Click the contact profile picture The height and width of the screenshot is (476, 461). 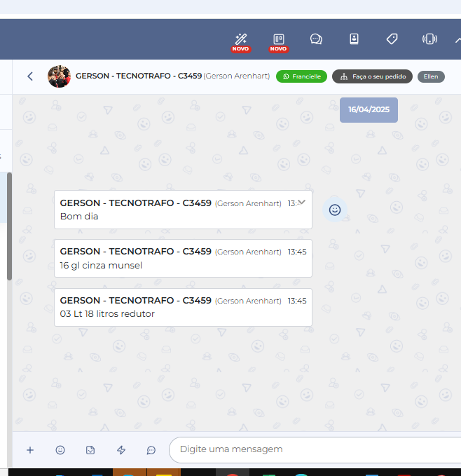click(59, 76)
